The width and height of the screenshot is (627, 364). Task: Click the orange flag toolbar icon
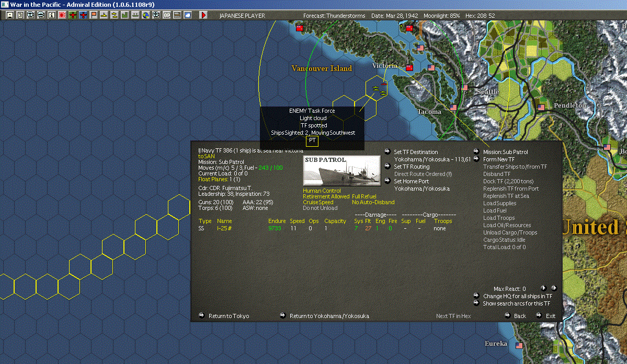click(94, 15)
